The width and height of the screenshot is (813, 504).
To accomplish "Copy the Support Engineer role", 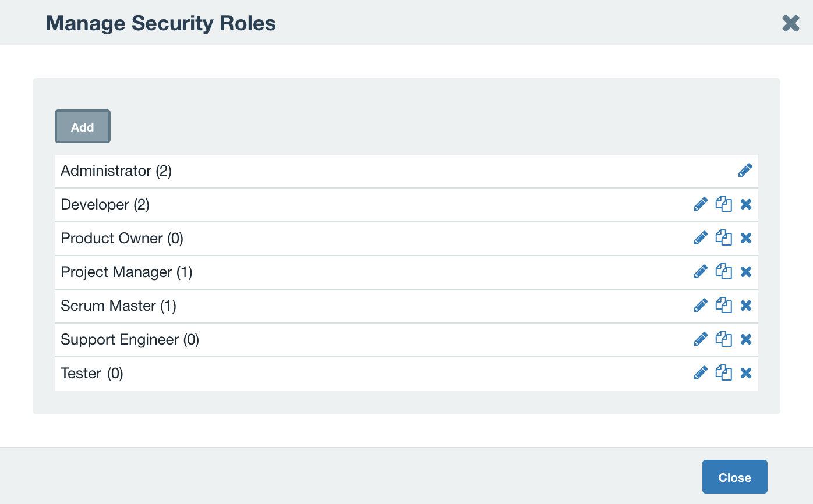I will (x=723, y=339).
